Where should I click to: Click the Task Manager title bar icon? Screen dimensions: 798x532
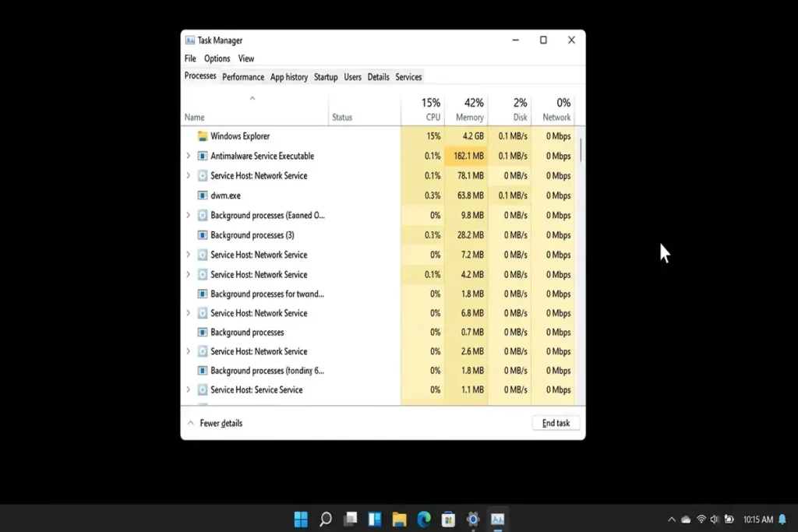click(x=190, y=41)
